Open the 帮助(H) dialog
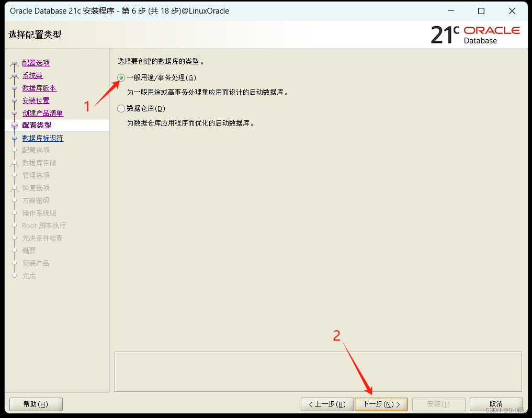 click(x=36, y=404)
